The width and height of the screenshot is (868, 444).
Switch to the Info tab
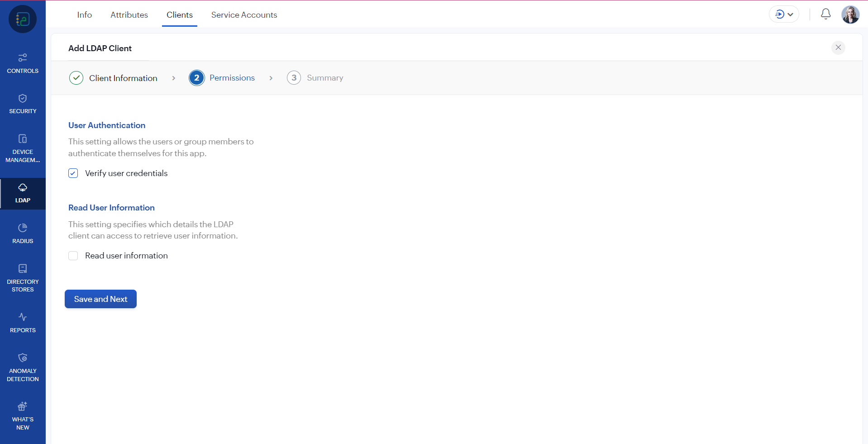point(85,15)
